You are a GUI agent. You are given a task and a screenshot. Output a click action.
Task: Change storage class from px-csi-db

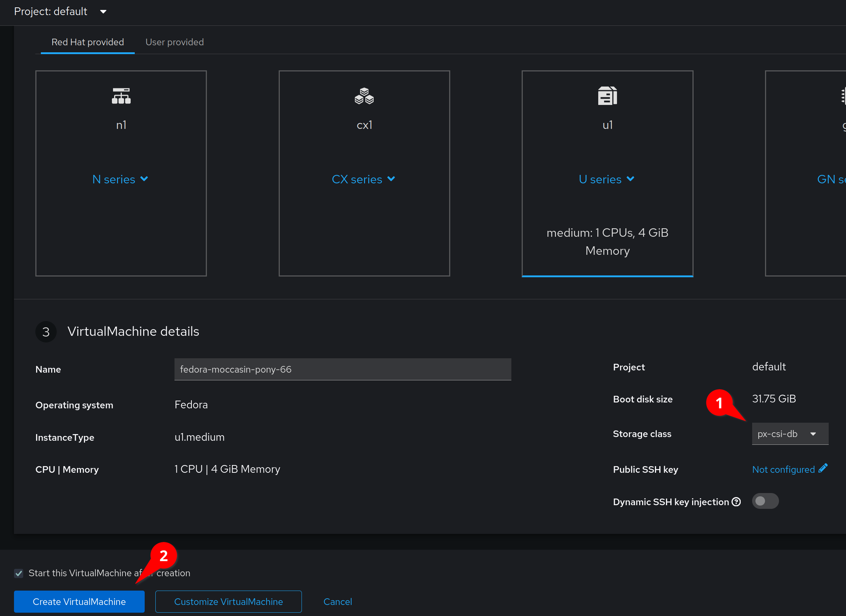pyautogui.click(x=790, y=433)
